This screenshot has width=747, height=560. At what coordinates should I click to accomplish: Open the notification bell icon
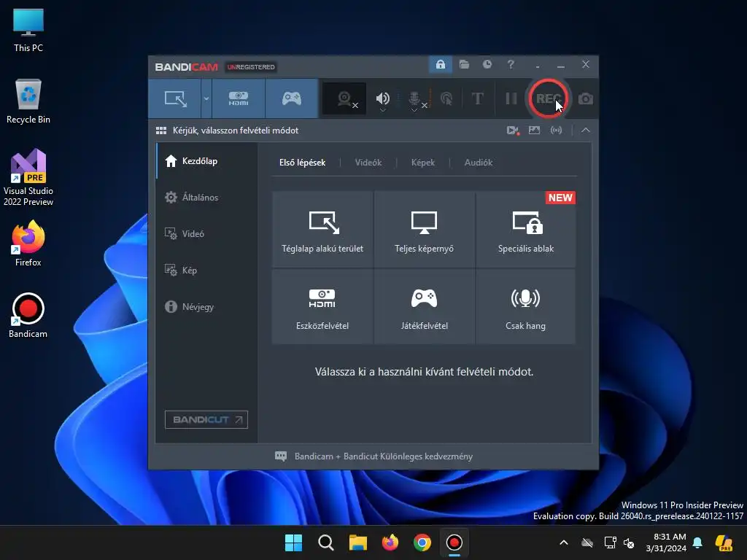tap(697, 542)
